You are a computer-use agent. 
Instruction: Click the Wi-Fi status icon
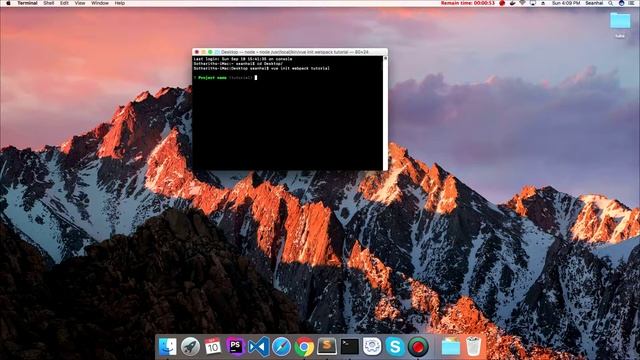point(522,3)
